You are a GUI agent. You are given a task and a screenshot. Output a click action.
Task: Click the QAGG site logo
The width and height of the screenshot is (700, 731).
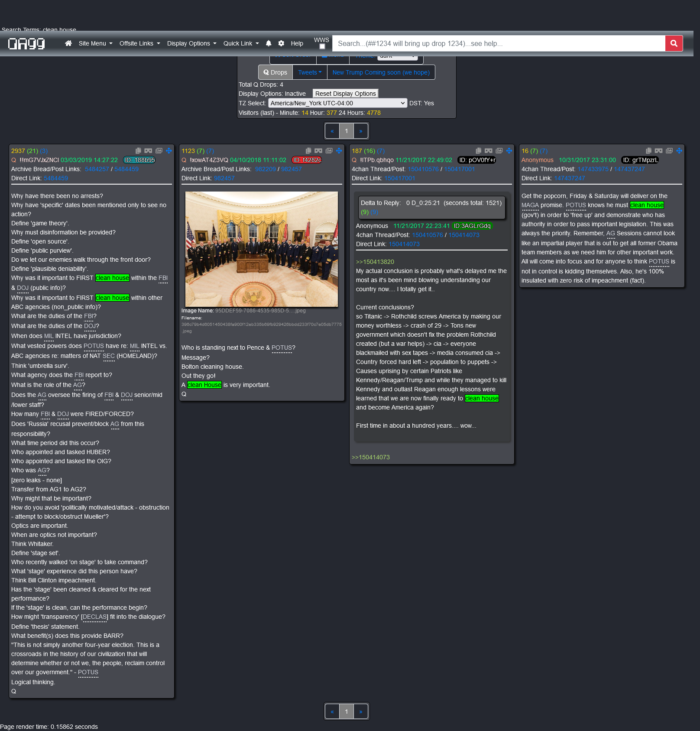pos(26,43)
